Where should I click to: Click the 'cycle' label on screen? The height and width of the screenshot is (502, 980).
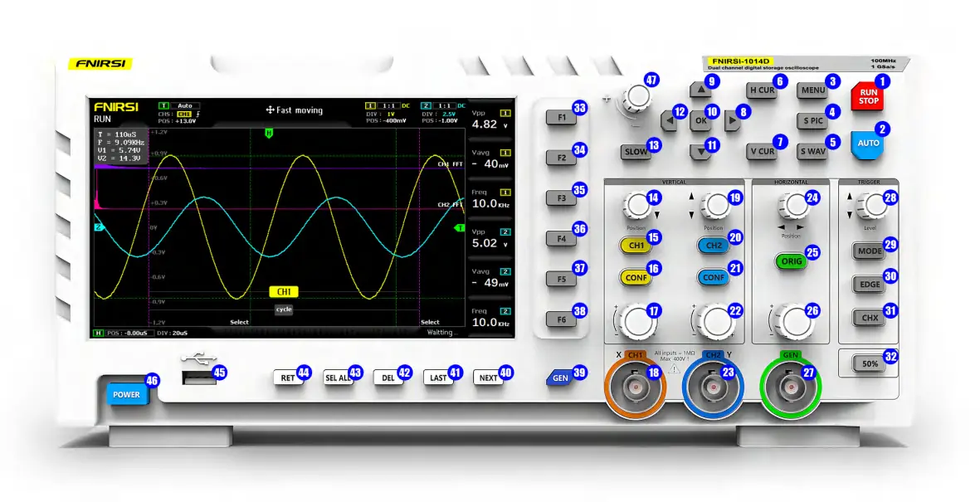284,309
